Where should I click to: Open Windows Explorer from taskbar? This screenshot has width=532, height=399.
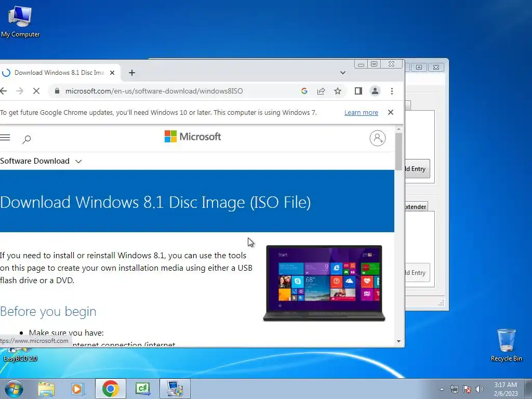pyautogui.click(x=46, y=389)
